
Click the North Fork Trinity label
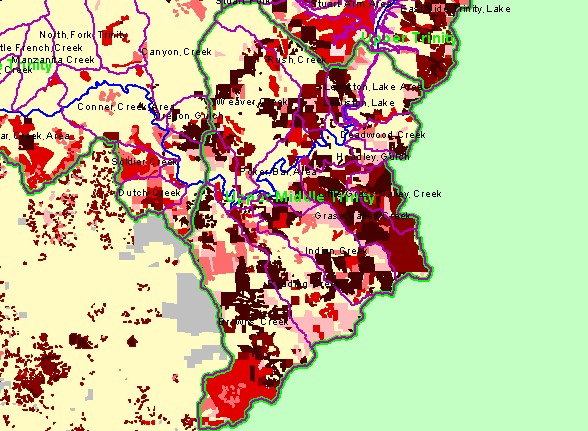(83, 35)
